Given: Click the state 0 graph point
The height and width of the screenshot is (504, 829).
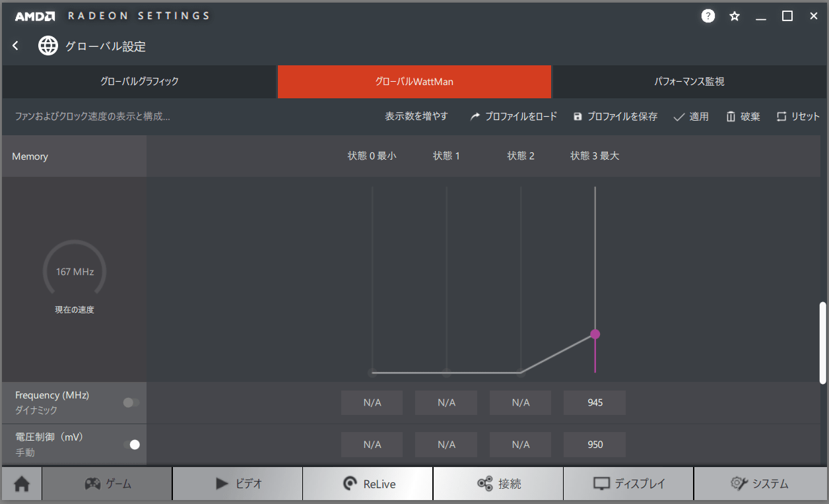Looking at the screenshot, I should [x=372, y=373].
